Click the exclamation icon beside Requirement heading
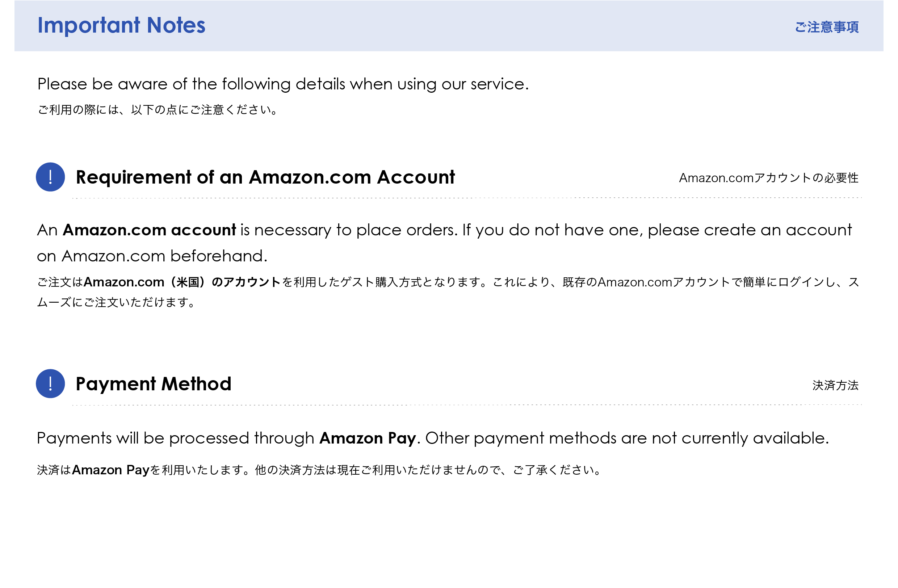The height and width of the screenshot is (588, 898). click(50, 177)
